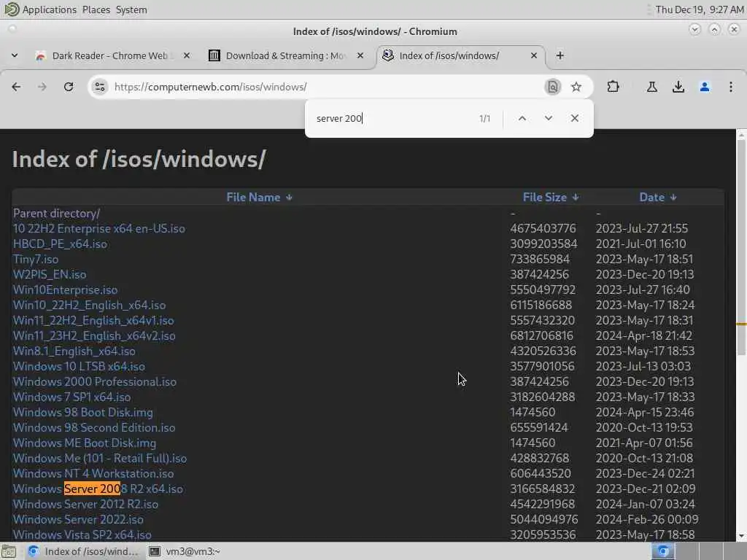747x560 pixels.
Task: Download Windows 7 SP1 x64.iso
Action: [x=72, y=397]
